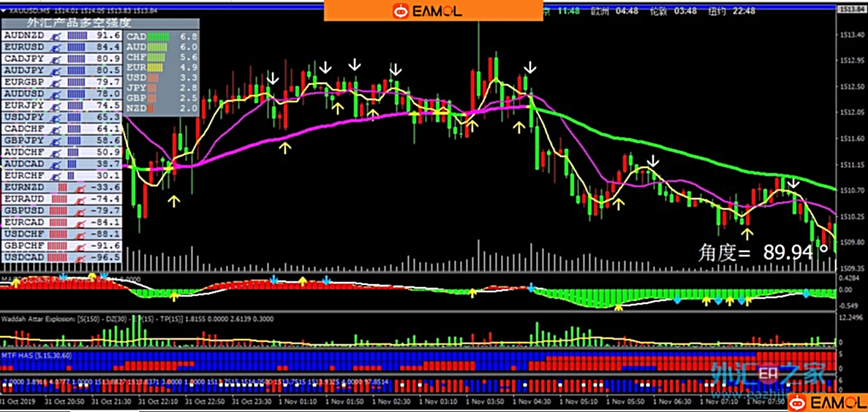This screenshot has height=412, width=868.
Task: Click the -96.5 strength value for USDCAD
Action: (105, 257)
